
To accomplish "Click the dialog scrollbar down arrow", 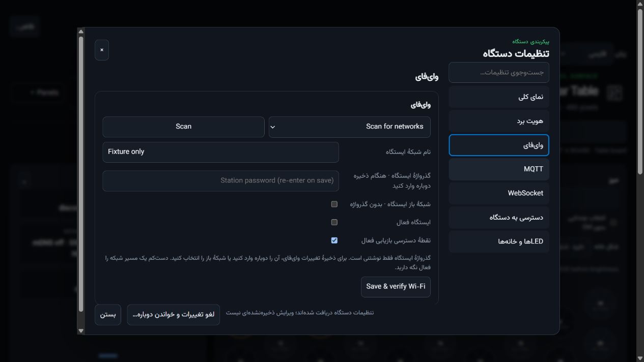I will coord(80,330).
